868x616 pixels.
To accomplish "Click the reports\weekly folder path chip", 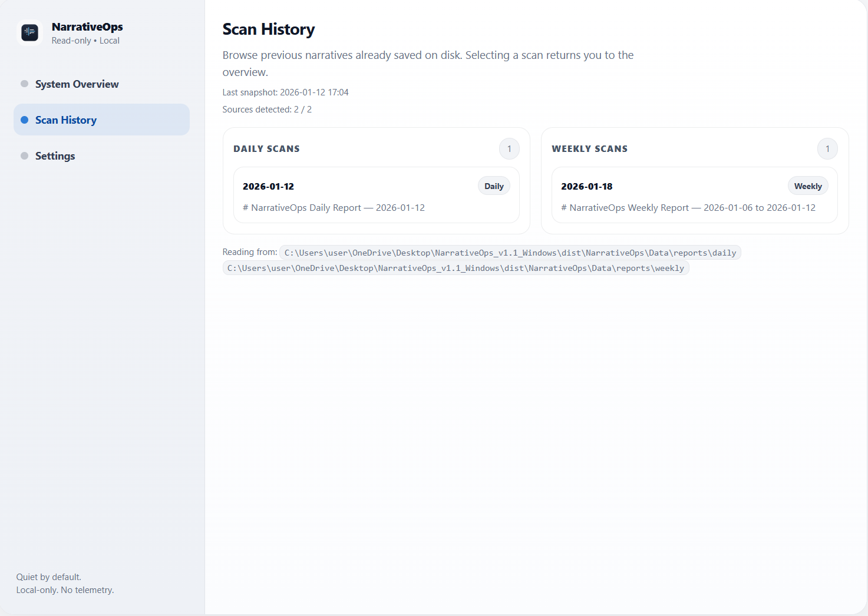I will pos(456,268).
